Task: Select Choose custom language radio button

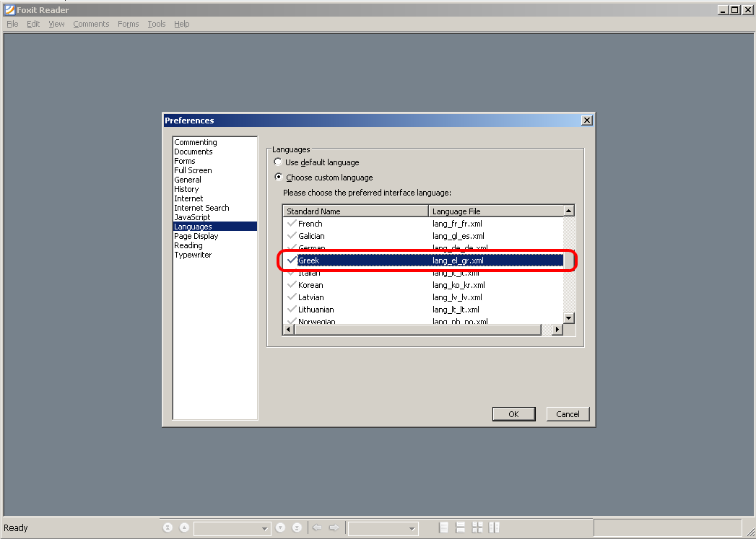Action: pyautogui.click(x=278, y=177)
